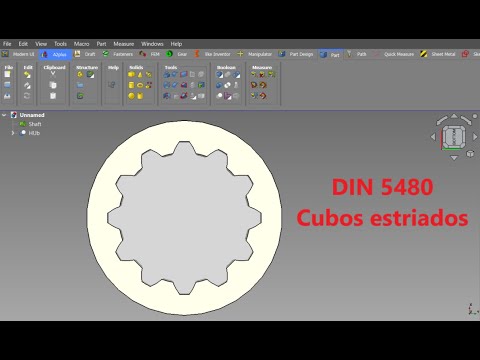Switch to the Manipulator workbench tab
The width and height of the screenshot is (480, 360).
(x=255, y=54)
